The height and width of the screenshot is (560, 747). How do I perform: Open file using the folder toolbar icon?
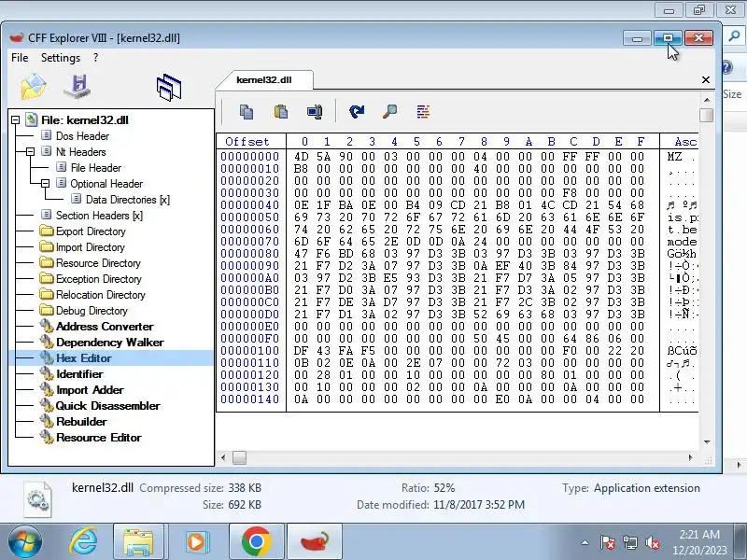(x=34, y=87)
